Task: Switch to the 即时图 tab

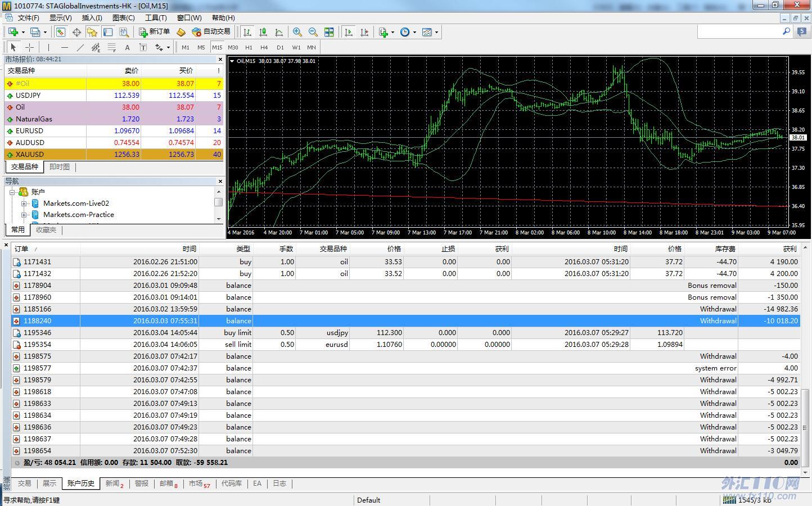Action: [x=60, y=167]
